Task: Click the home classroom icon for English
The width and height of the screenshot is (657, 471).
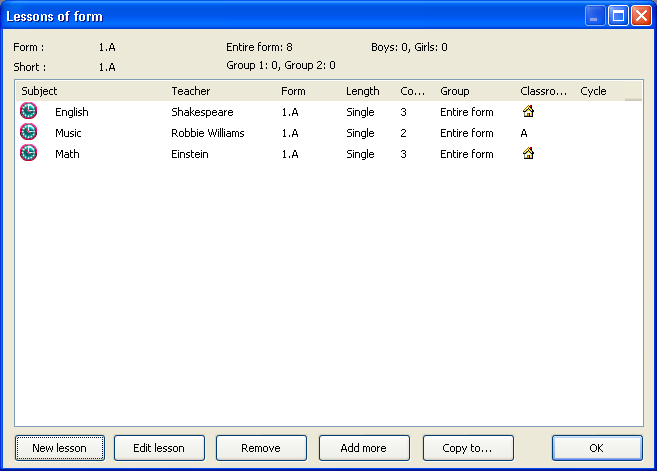Action: (x=528, y=112)
